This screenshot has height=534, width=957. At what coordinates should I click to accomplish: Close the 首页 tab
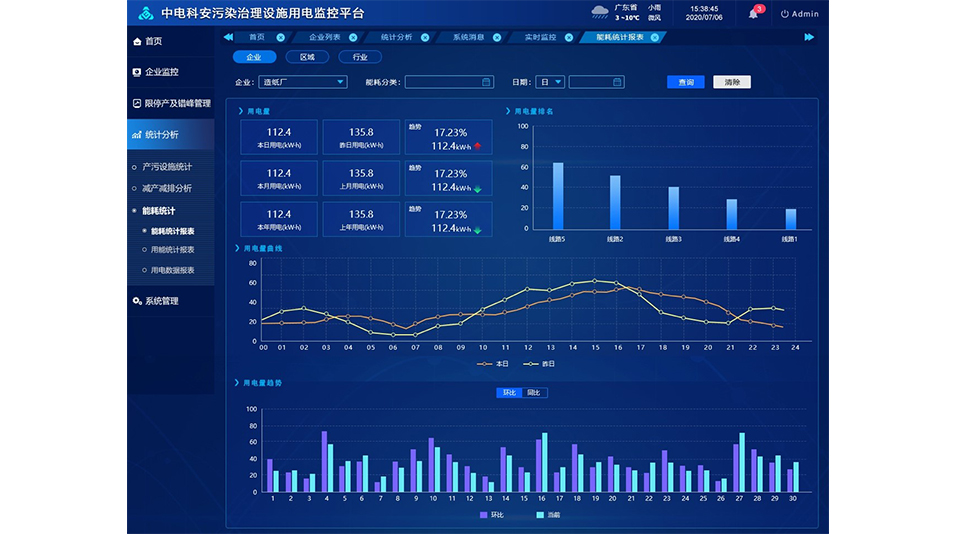pos(280,37)
